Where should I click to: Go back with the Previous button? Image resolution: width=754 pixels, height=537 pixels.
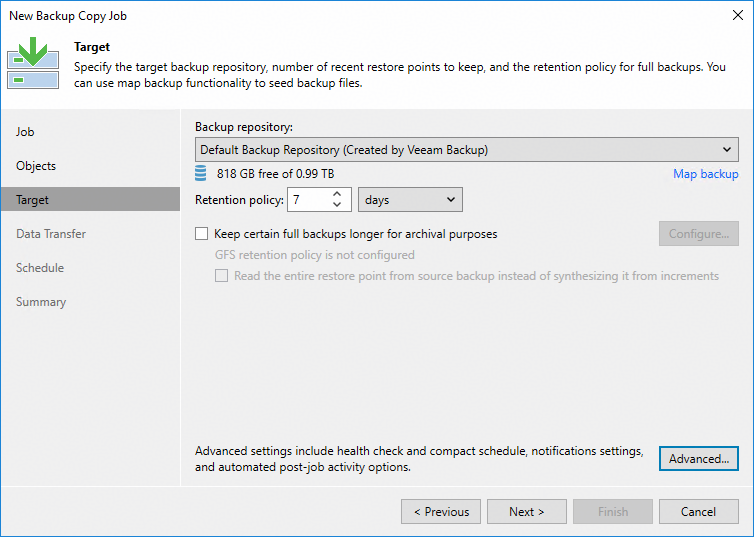click(x=440, y=512)
